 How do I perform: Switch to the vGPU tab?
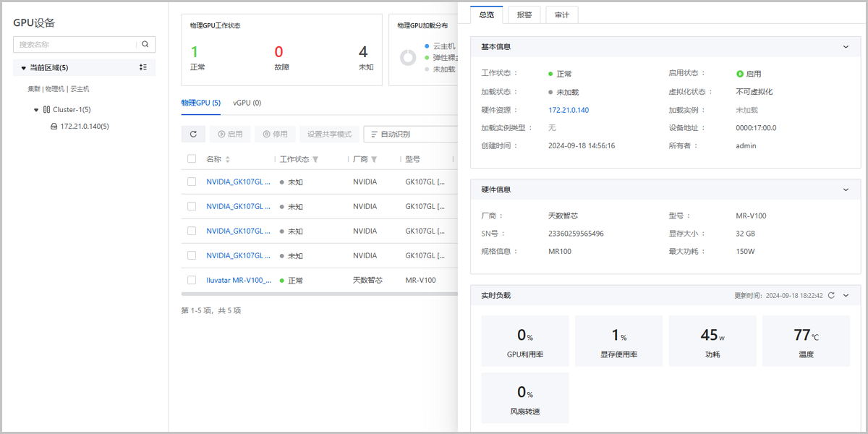click(247, 103)
